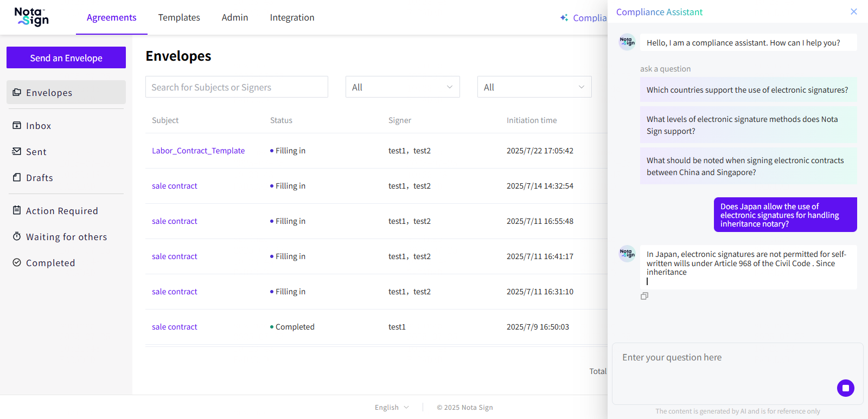Change language from English dropdown

point(392,408)
